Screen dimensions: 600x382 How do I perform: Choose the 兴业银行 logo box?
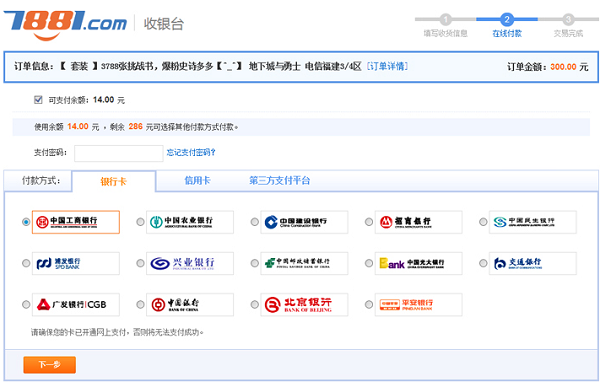190,263
